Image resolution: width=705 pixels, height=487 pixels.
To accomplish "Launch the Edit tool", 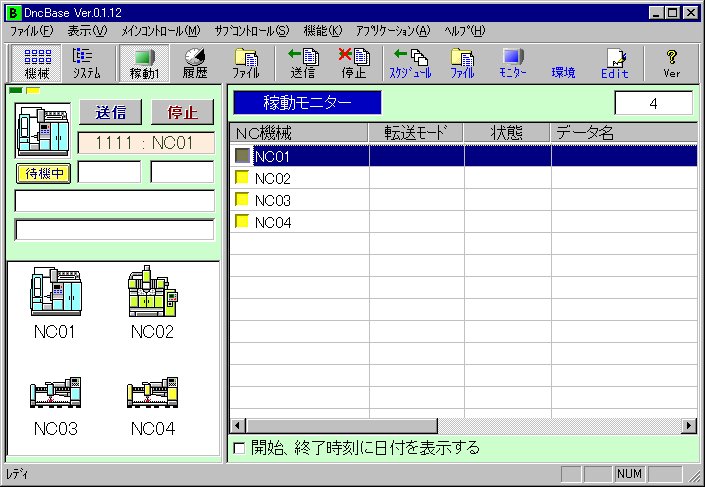I will [615, 63].
